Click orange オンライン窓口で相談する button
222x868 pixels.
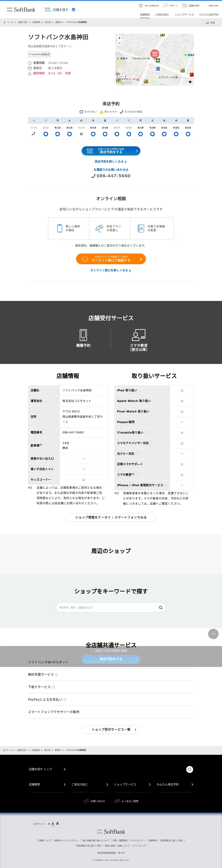[111, 259]
